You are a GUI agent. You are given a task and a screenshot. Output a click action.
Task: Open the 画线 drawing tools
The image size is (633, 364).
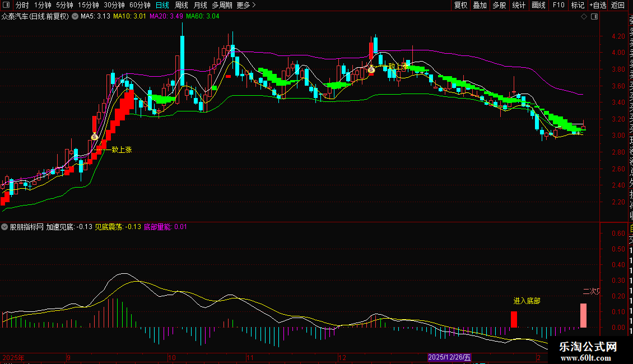coord(538,5)
